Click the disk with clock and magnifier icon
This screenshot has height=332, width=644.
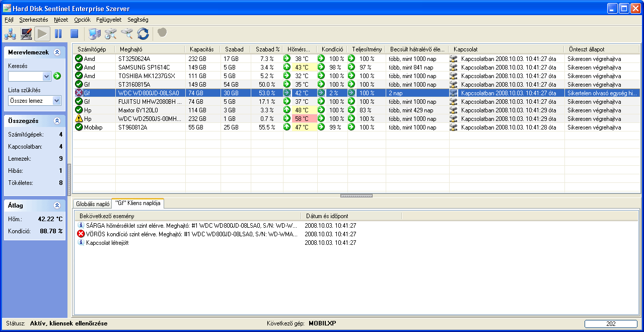pos(111,34)
